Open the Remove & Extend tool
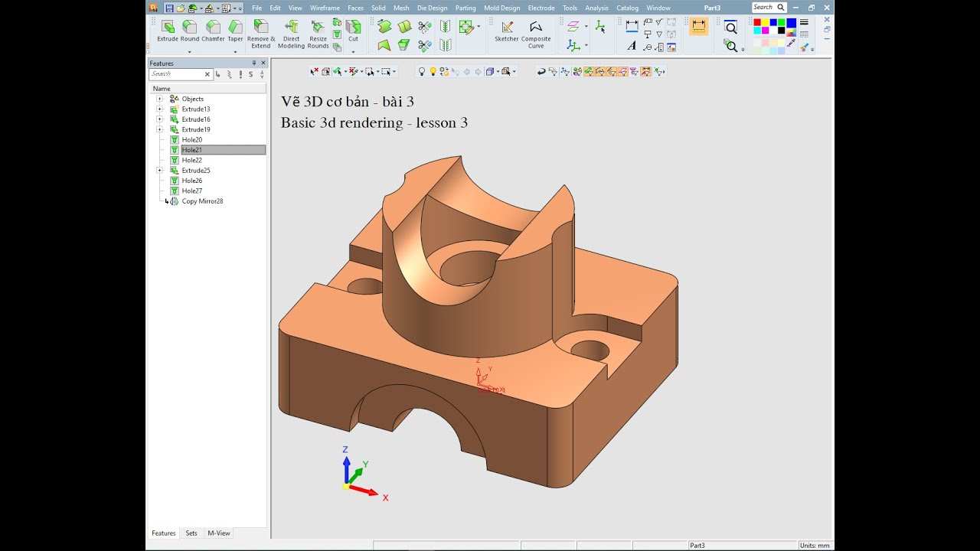 click(x=261, y=34)
